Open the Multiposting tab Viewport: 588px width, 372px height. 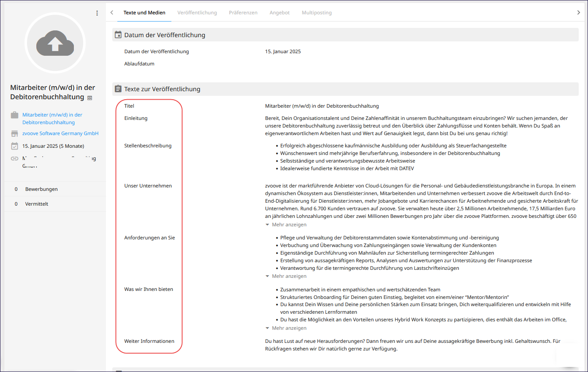[317, 13]
